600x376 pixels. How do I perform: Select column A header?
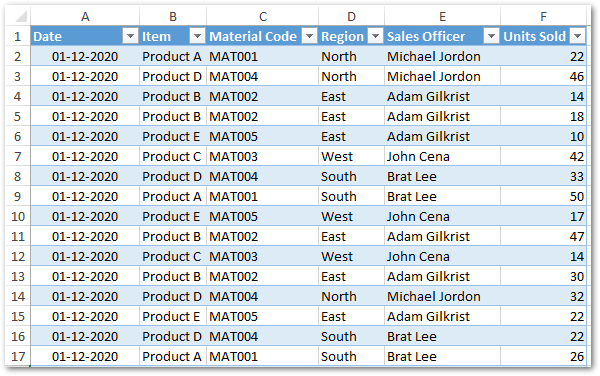85,16
